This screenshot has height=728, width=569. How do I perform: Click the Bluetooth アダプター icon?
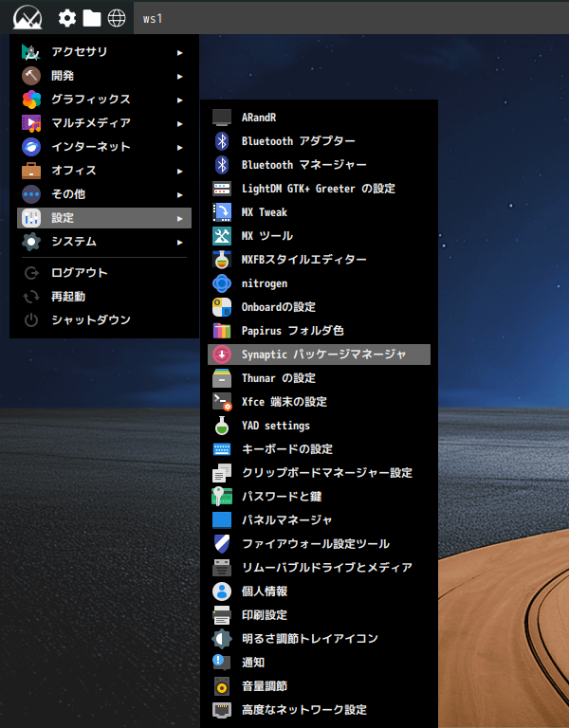(x=222, y=141)
